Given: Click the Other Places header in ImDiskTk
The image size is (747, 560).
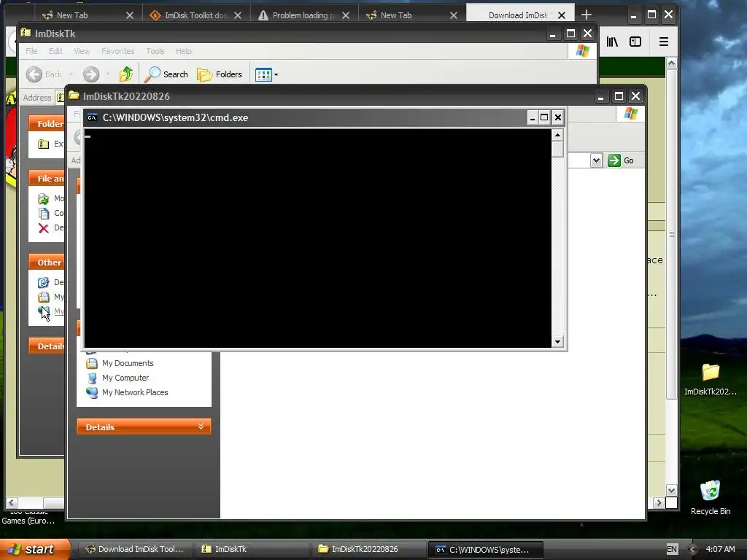Looking at the screenshot, I should [46, 262].
